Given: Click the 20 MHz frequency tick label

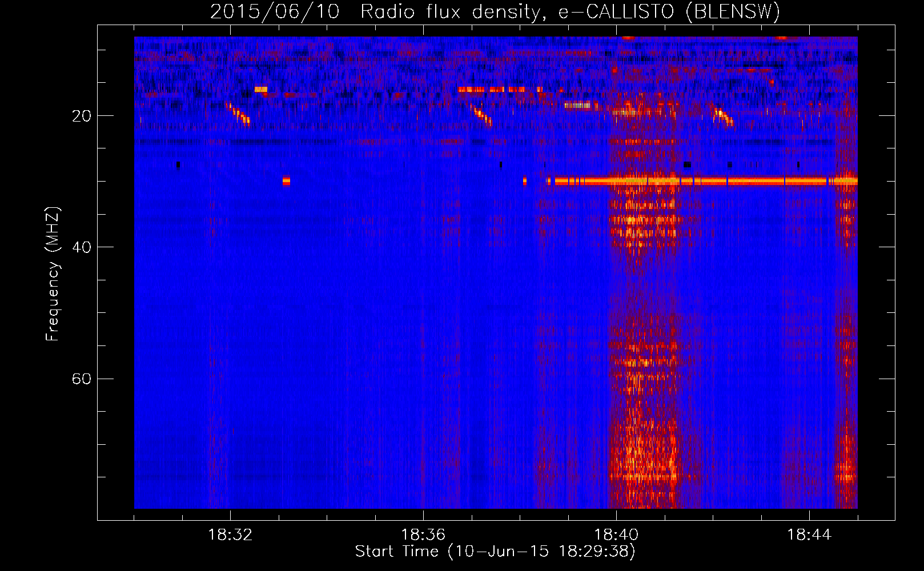Looking at the screenshot, I should click(82, 116).
